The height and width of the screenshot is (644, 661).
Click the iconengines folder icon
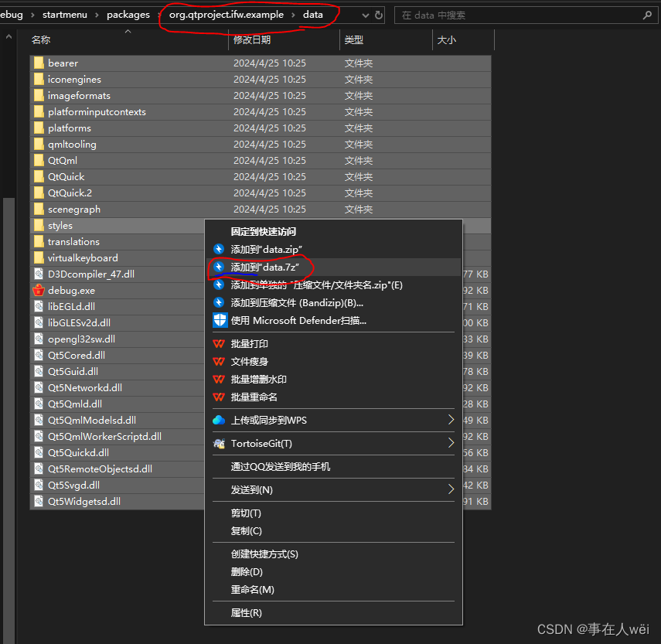tap(39, 79)
